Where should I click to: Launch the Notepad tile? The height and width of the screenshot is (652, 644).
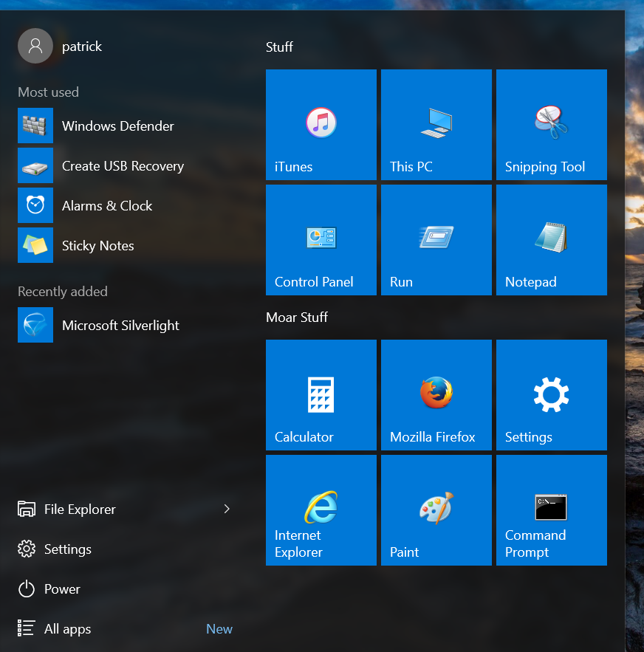(552, 240)
